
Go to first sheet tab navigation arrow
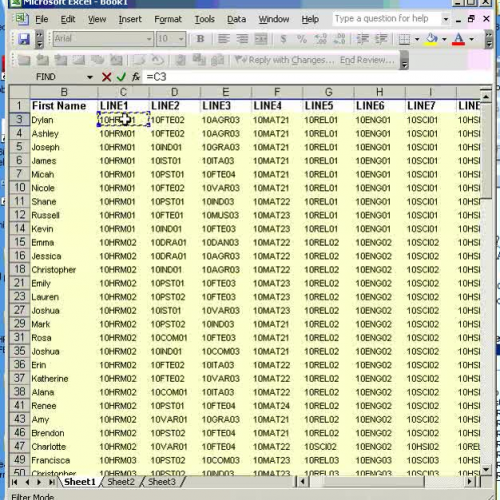pos(14,482)
